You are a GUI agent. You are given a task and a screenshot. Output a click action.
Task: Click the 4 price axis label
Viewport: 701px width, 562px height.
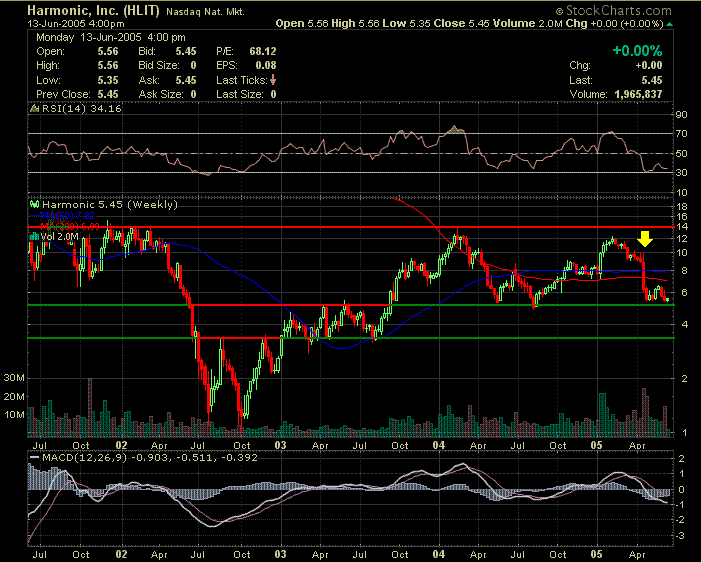tap(684, 325)
